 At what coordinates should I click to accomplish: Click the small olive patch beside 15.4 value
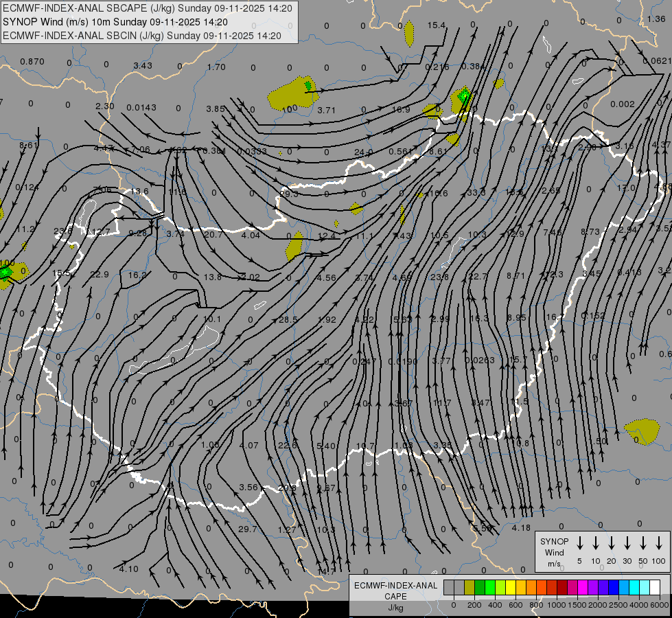point(409,33)
